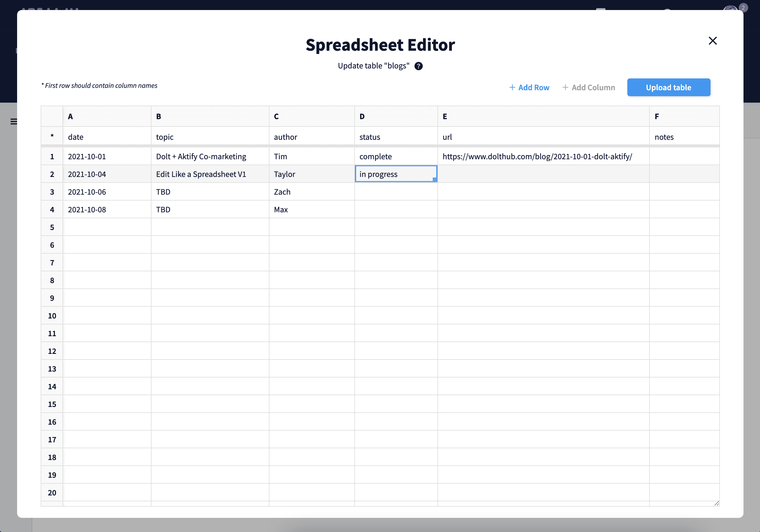
Task: Select the author cell "Zach"
Action: click(312, 192)
